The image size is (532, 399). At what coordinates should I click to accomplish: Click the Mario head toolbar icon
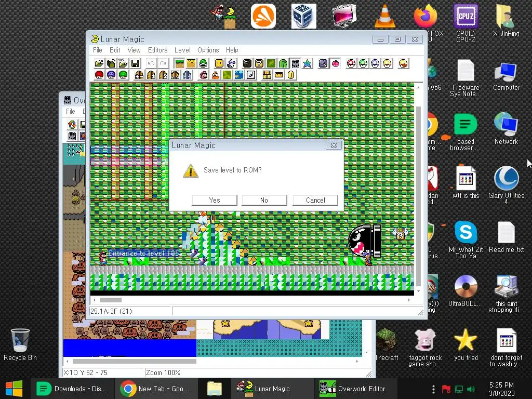tap(203, 75)
